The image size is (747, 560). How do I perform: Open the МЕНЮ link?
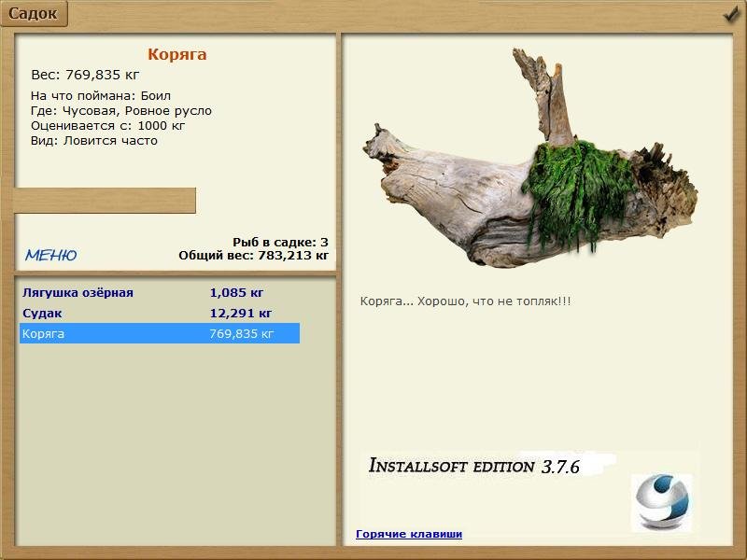[x=51, y=255]
